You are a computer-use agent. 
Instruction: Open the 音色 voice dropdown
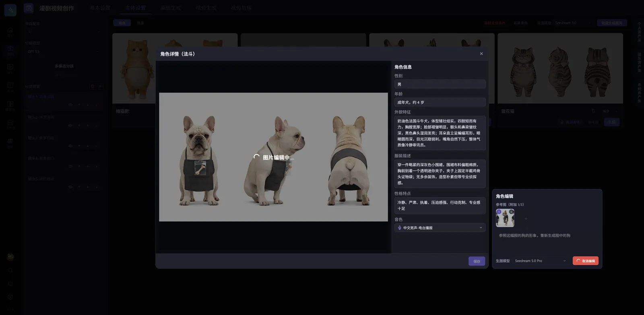click(x=440, y=228)
